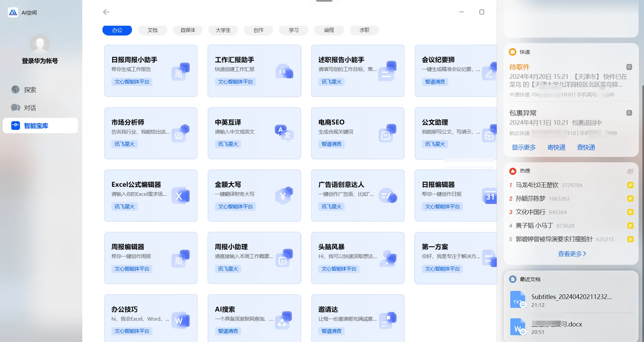Screen dimensions: 644x342
Task: Switch to the 文档 category tab
Action: tap(152, 30)
